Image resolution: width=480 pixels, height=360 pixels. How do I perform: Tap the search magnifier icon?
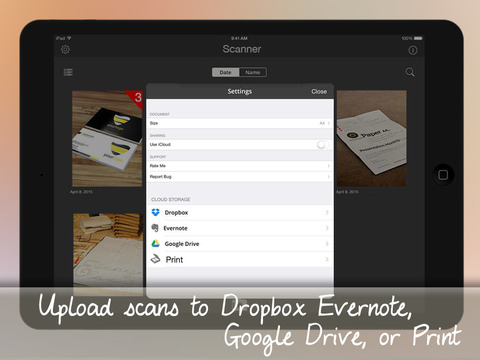[410, 72]
